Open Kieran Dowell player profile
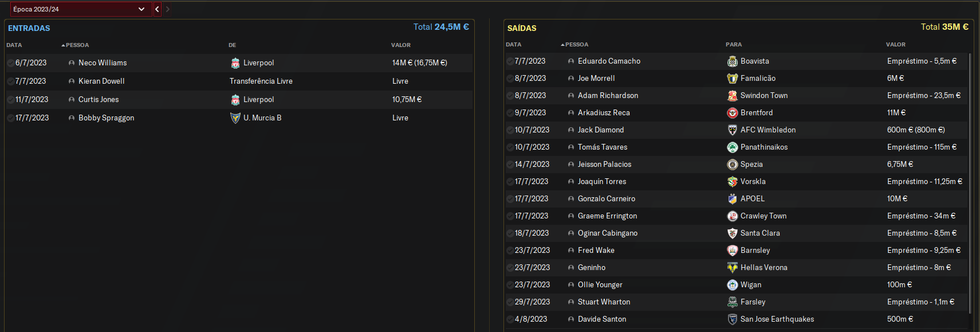980x332 pixels. pyautogui.click(x=101, y=81)
